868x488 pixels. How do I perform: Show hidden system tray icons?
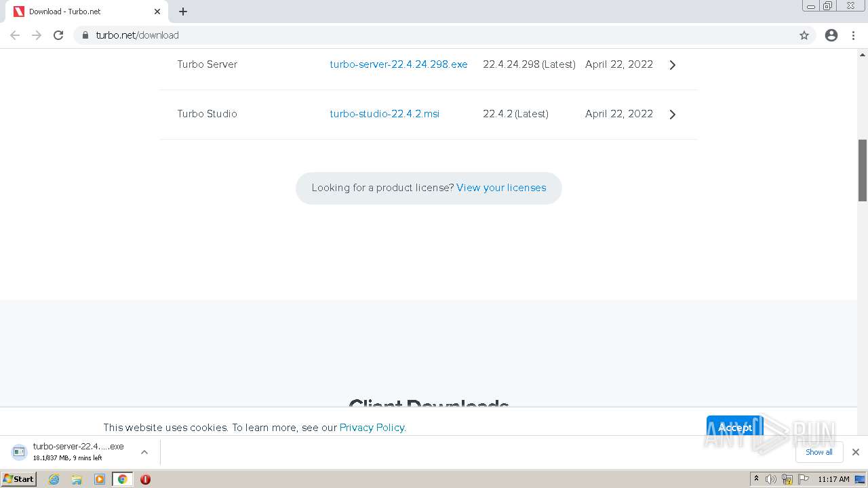[x=757, y=479]
